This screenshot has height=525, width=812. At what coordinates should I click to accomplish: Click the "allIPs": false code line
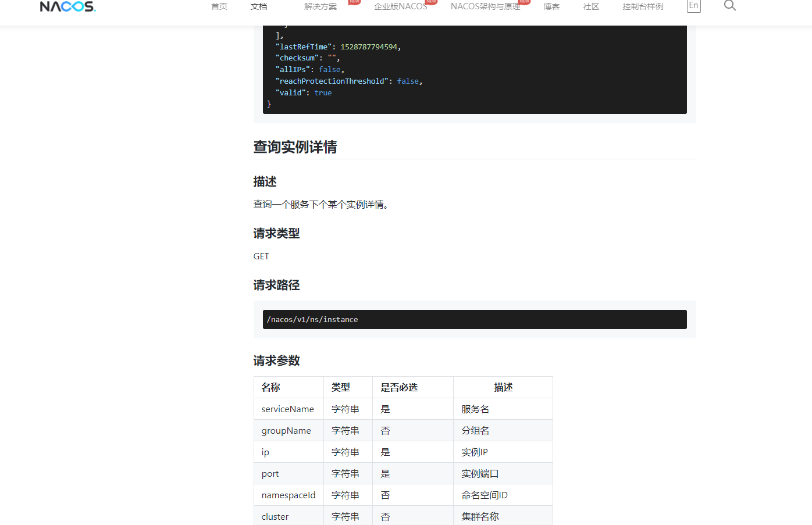310,69
